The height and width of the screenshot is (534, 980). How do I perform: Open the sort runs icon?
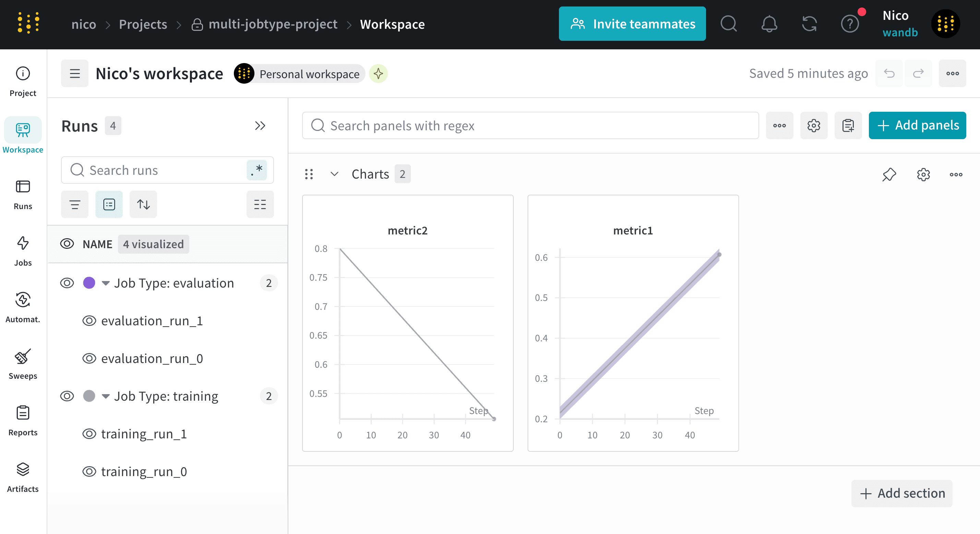pos(143,204)
